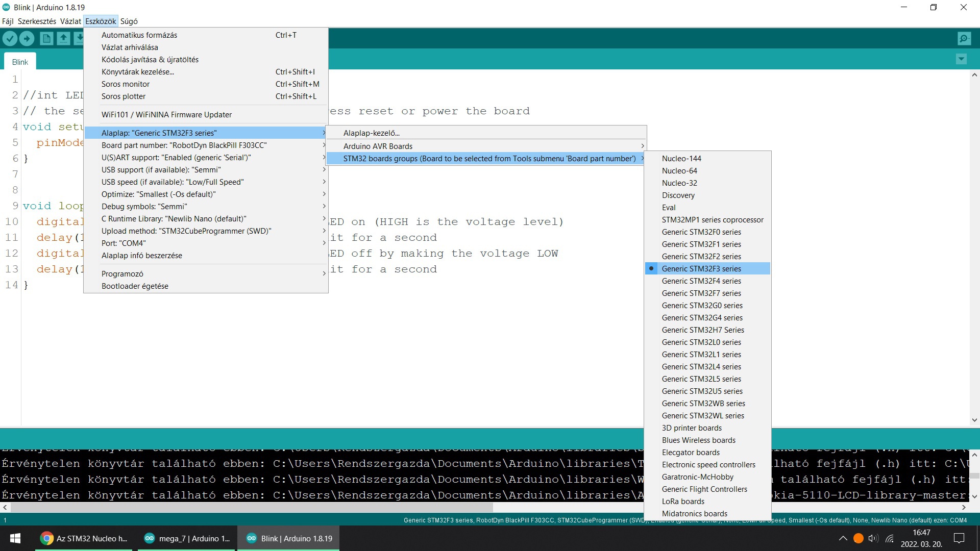The height and width of the screenshot is (551, 980).
Task: Switch to mega_7 Arduino taskbar window
Action: pyautogui.click(x=187, y=538)
